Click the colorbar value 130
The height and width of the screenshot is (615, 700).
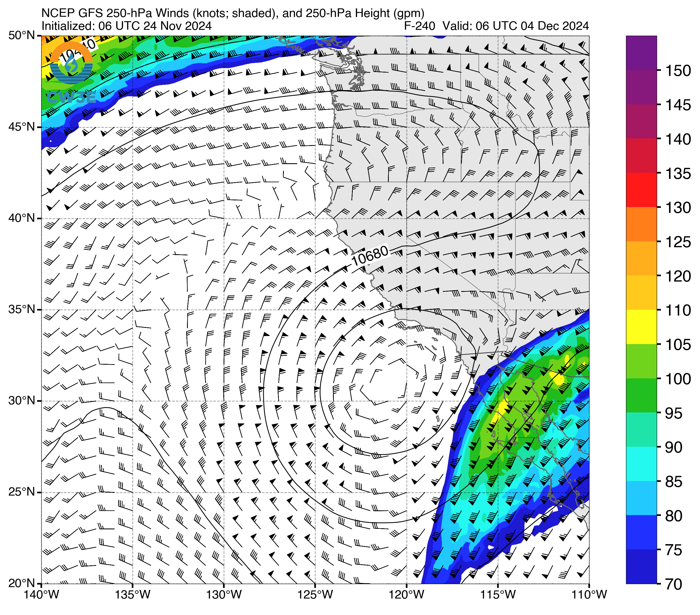[678, 208]
